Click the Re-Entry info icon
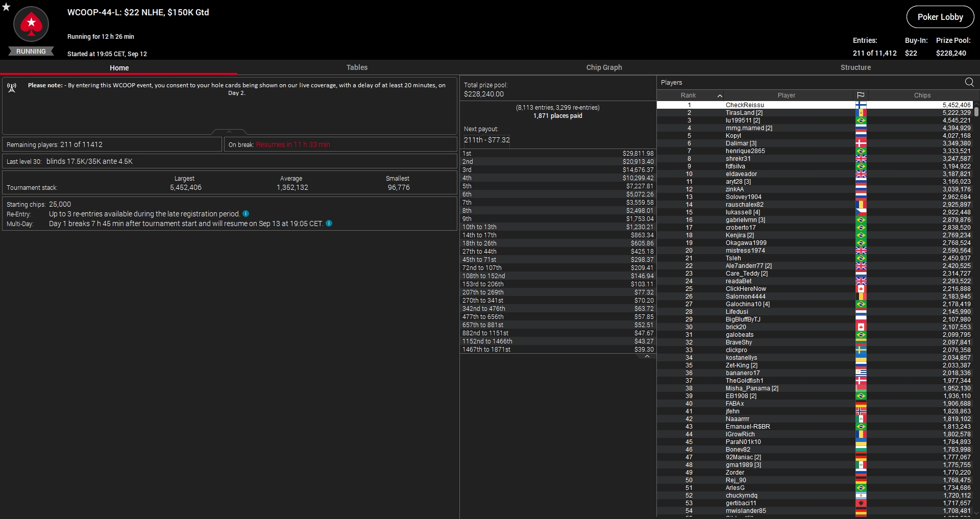The width and height of the screenshot is (980, 519). click(x=246, y=214)
